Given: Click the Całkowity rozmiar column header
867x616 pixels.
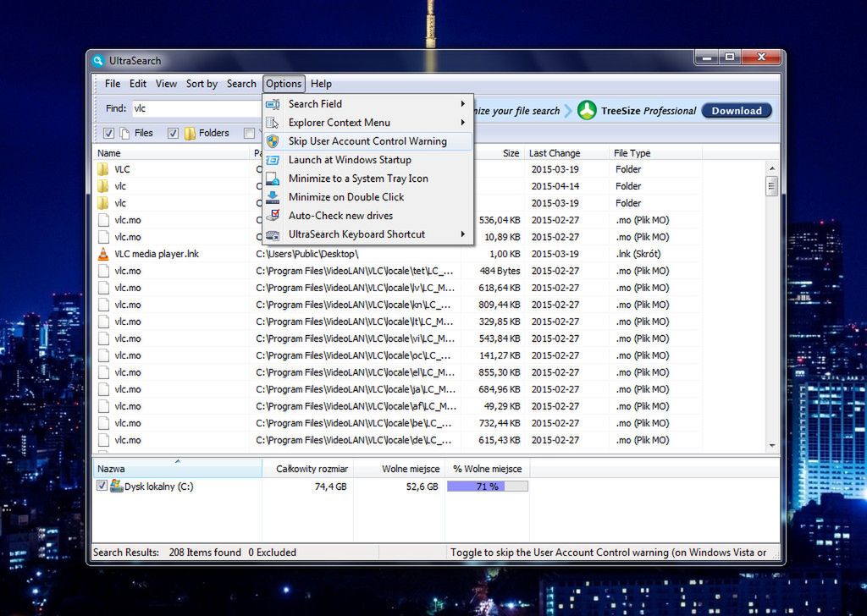Looking at the screenshot, I should (307, 469).
